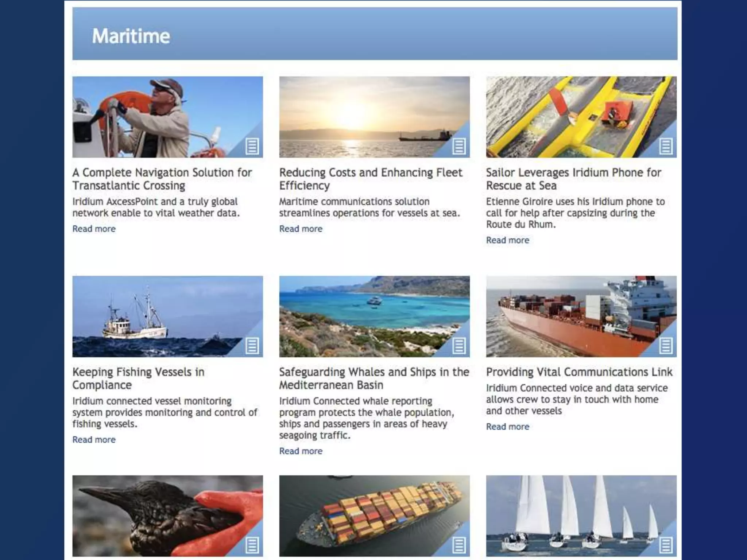Click document icon on aerial cargo ship image
This screenshot has width=747, height=560.
pos(459,545)
